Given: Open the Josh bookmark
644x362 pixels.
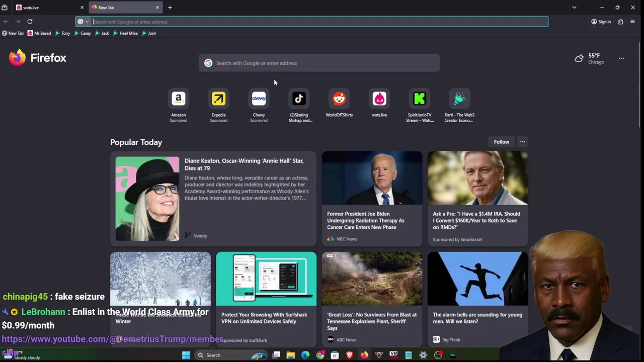Looking at the screenshot, I should click(148, 33).
